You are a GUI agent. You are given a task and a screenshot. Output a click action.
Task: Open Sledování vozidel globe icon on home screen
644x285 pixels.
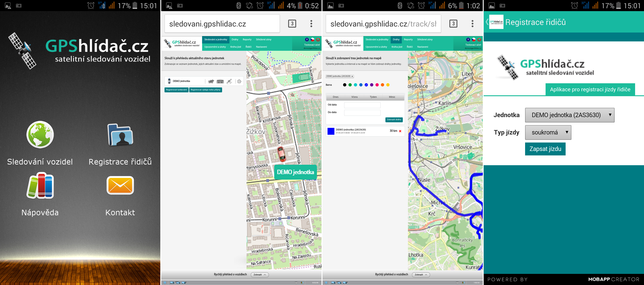(40, 134)
